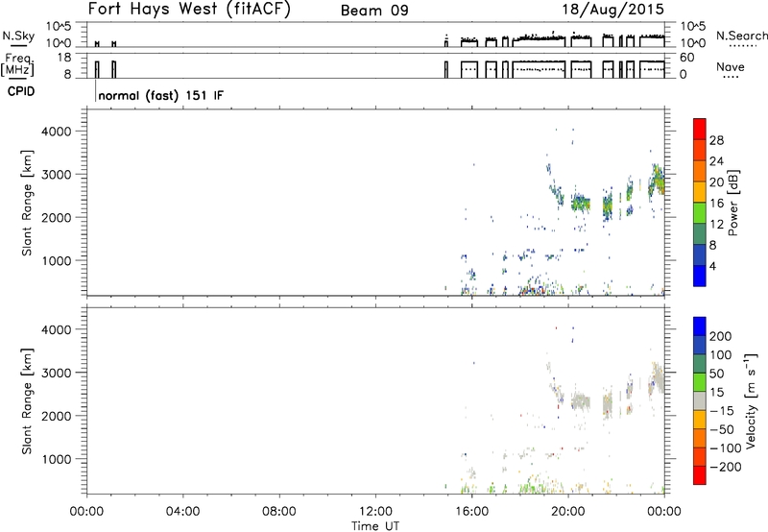The width and height of the screenshot is (768, 532).
Task: Click the 'Freq. [MHz]' axis label
Action: pyautogui.click(x=18, y=65)
